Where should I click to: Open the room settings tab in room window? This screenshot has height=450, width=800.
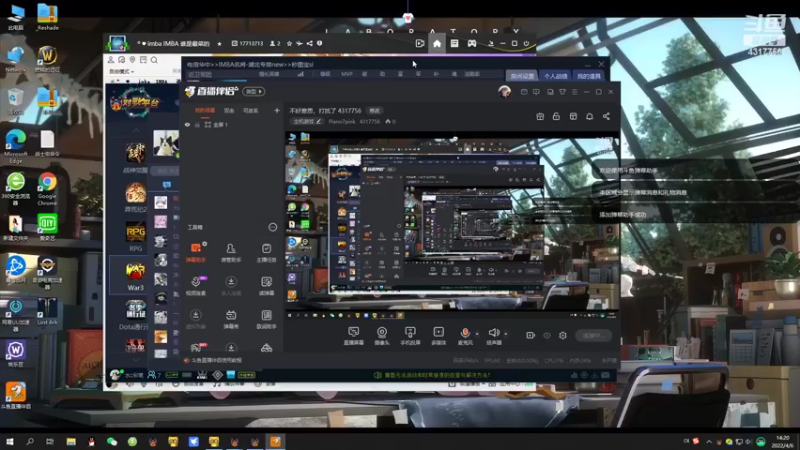[522, 76]
